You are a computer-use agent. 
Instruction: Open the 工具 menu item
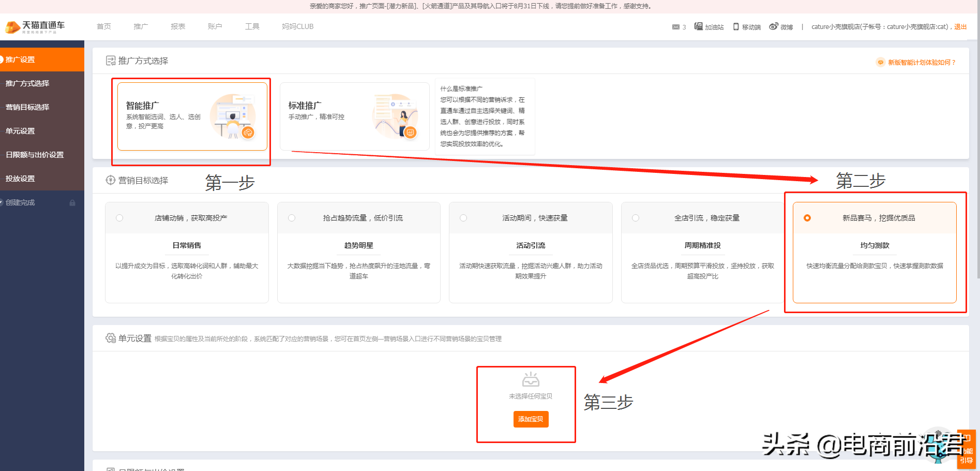click(x=252, y=26)
